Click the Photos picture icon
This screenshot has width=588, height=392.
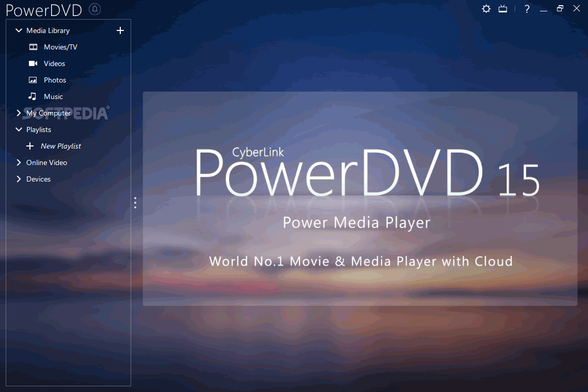33,80
